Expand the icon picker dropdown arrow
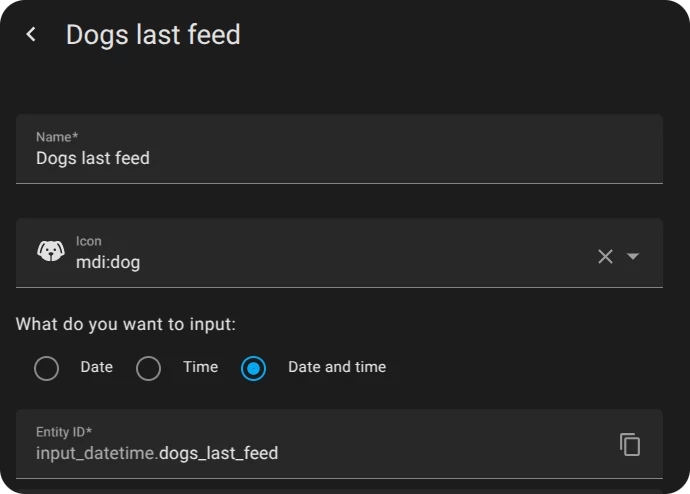 pyautogui.click(x=633, y=256)
